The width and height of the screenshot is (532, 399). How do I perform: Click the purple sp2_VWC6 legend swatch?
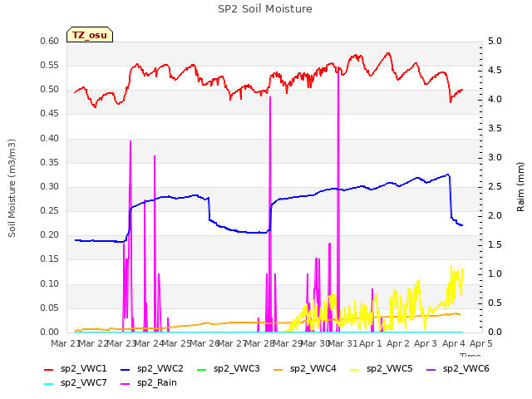tap(431, 369)
